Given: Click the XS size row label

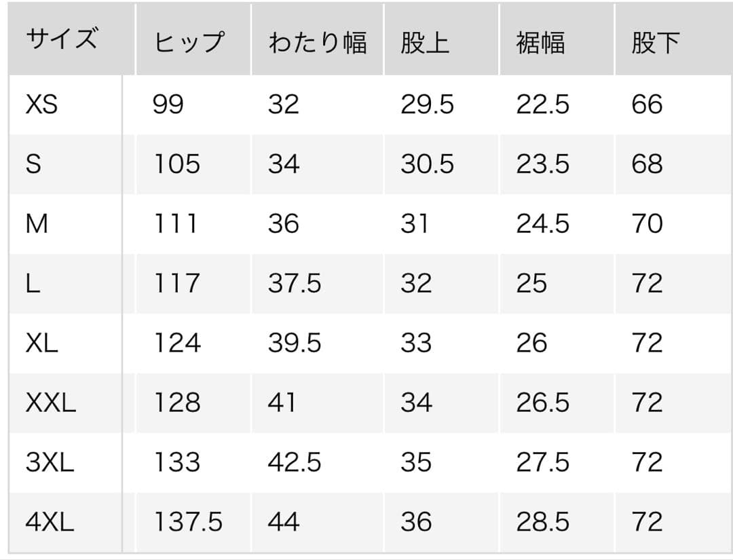Looking at the screenshot, I should point(42,105).
